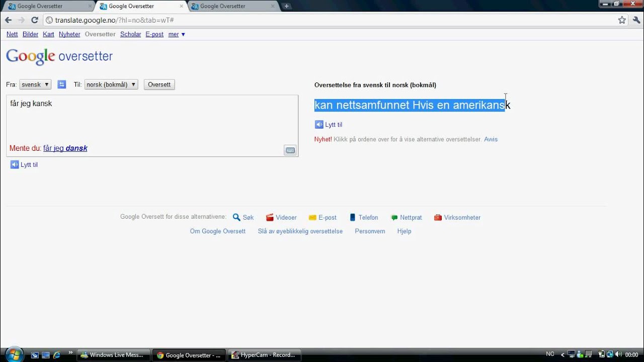Launch Internet Explorer from quick launch
Screen dimensions: 644x362
pyautogui.click(x=56, y=355)
